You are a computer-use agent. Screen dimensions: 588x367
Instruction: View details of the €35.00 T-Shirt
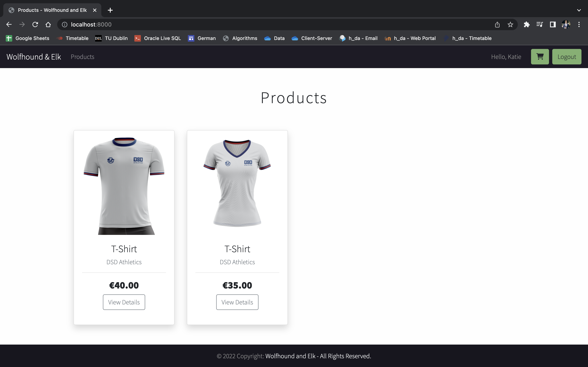click(x=237, y=302)
